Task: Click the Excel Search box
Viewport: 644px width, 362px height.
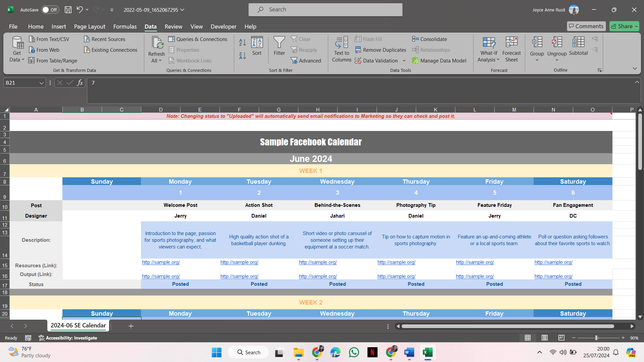Action: pos(326,10)
